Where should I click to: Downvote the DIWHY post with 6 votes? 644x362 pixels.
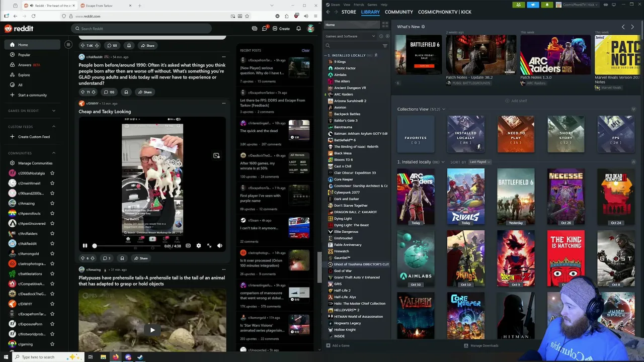93,258
